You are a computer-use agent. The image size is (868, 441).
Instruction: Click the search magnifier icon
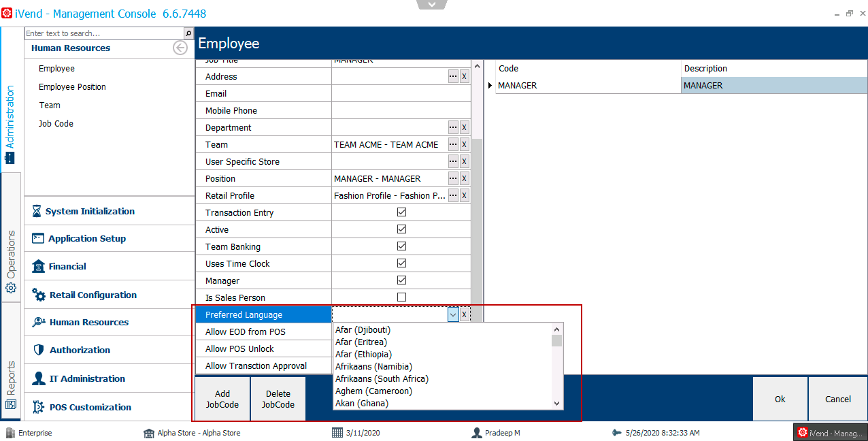click(x=188, y=33)
